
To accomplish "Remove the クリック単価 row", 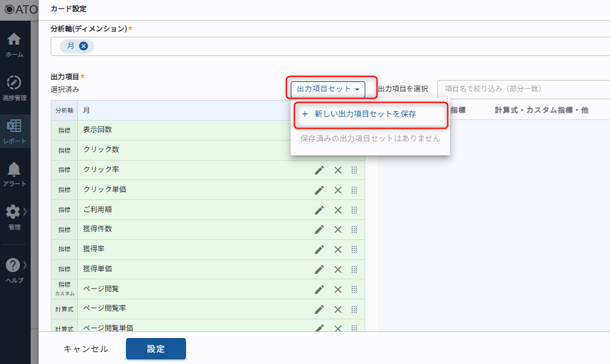I will tap(338, 190).
